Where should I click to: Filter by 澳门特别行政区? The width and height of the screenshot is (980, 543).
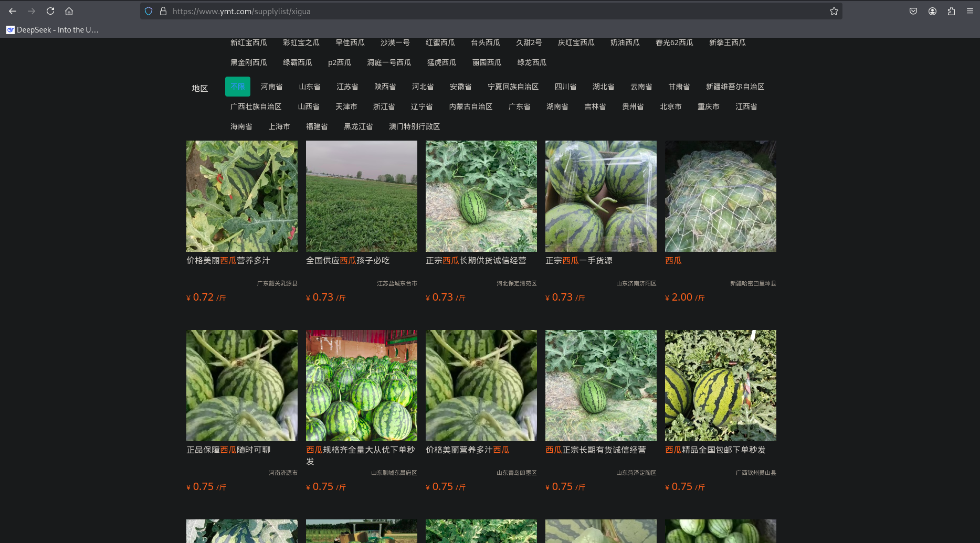(x=415, y=126)
